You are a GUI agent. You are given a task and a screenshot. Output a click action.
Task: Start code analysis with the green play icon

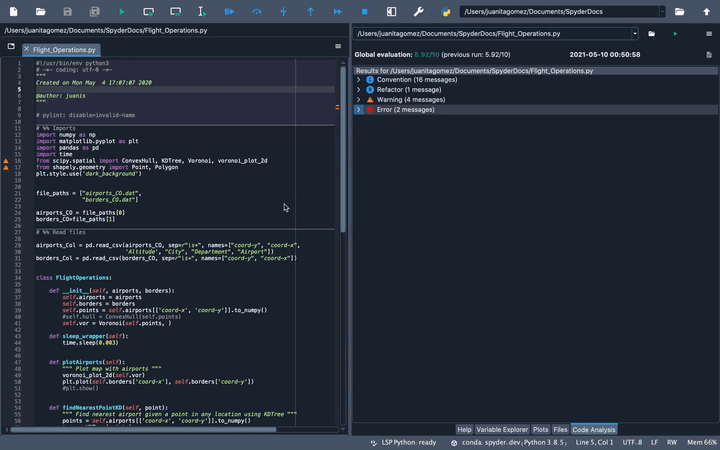tap(675, 33)
